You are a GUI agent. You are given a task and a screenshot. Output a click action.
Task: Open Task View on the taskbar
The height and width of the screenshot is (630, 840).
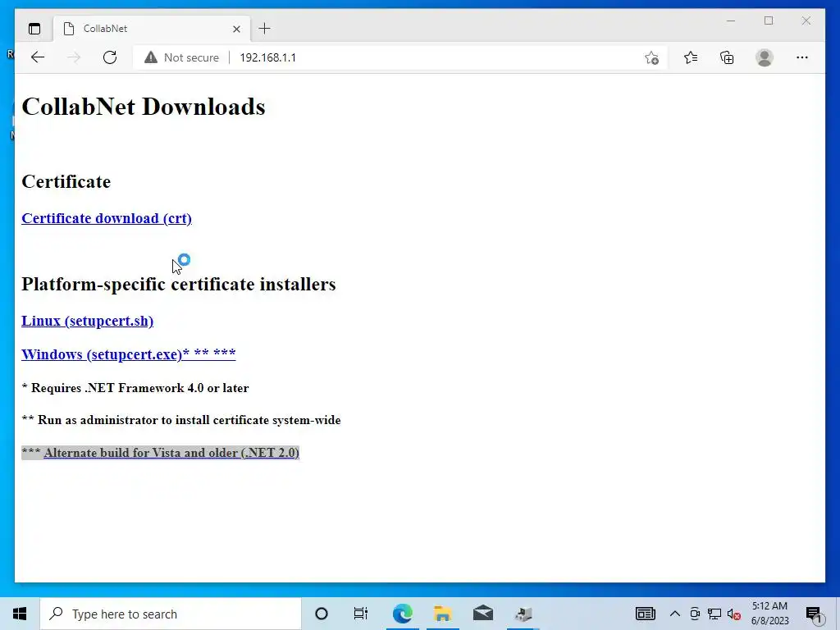click(361, 614)
